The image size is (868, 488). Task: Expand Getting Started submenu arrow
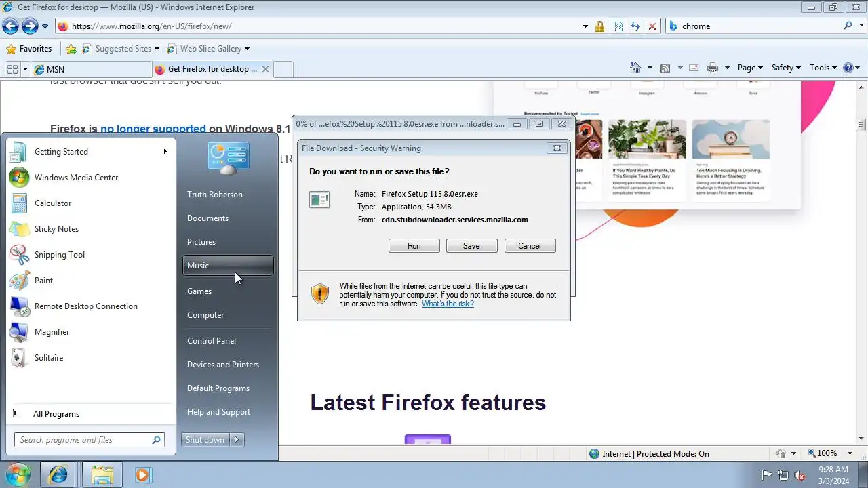165,151
